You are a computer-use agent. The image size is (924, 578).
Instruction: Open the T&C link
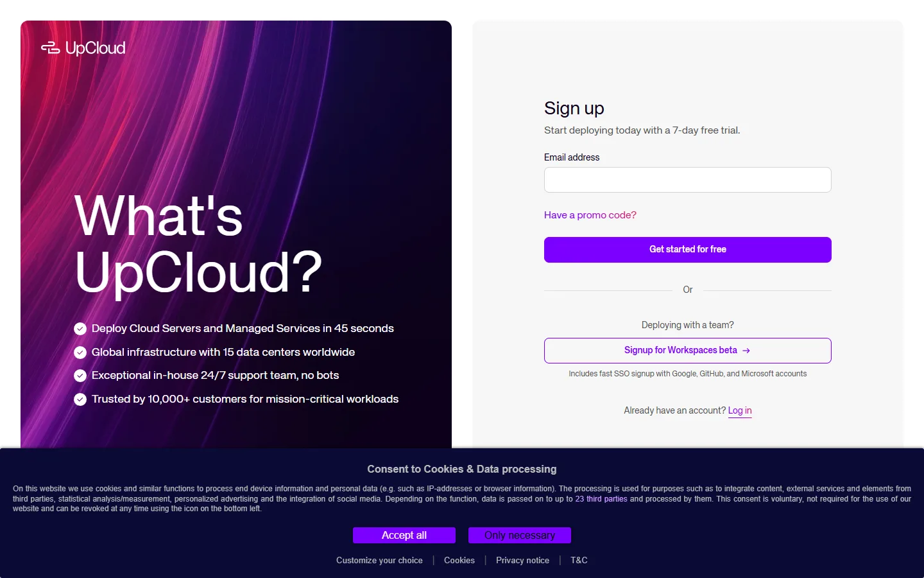pos(579,561)
